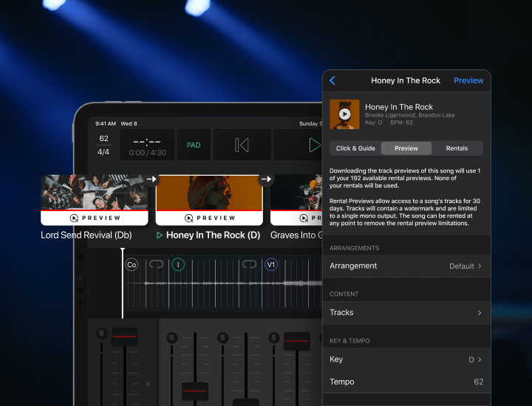Click PREVIEW badge on Lord Send Revival
Viewport: 532px width, 406px height.
click(95, 218)
